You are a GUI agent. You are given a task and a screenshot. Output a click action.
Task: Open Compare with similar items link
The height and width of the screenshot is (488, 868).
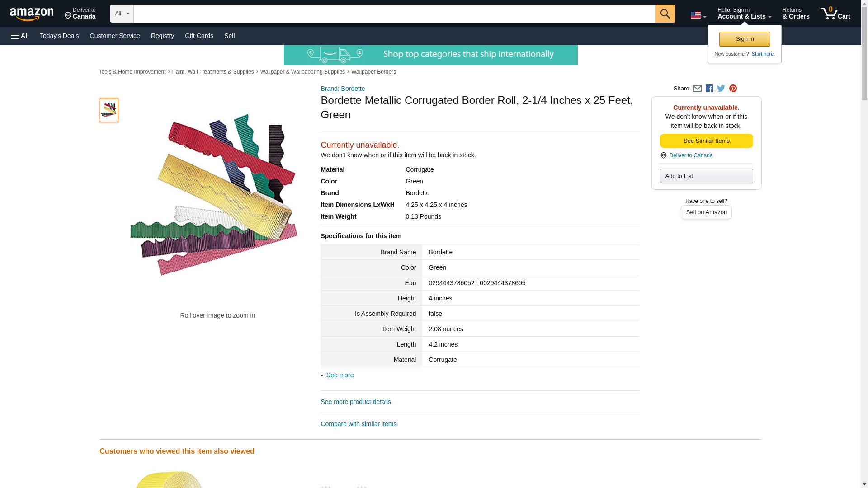pos(359,424)
